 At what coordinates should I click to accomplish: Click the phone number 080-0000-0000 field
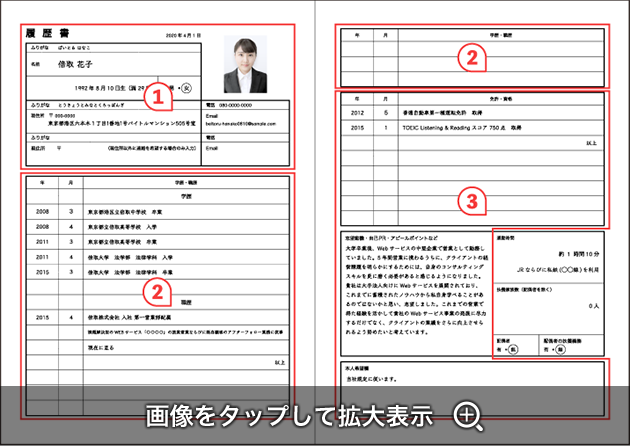pyautogui.click(x=245, y=104)
